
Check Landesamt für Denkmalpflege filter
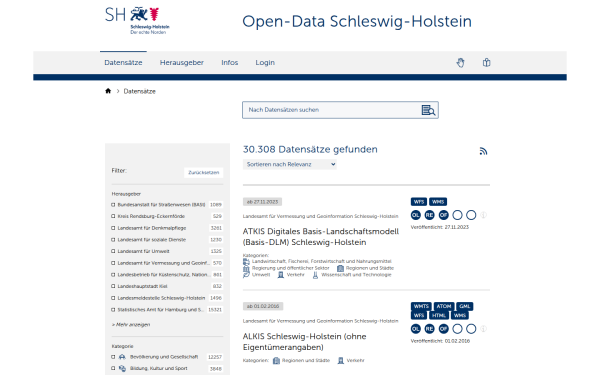click(113, 228)
